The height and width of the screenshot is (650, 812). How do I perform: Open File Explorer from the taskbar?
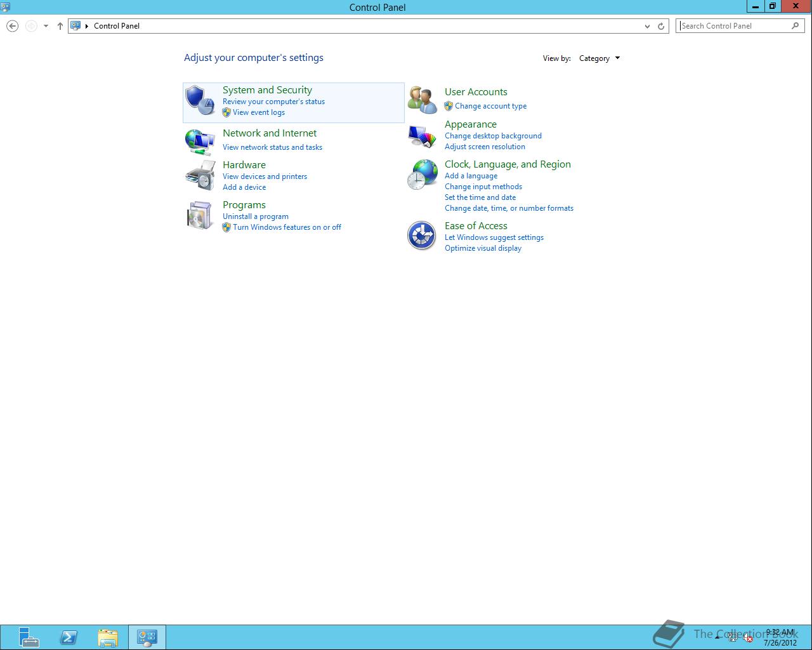(108, 637)
